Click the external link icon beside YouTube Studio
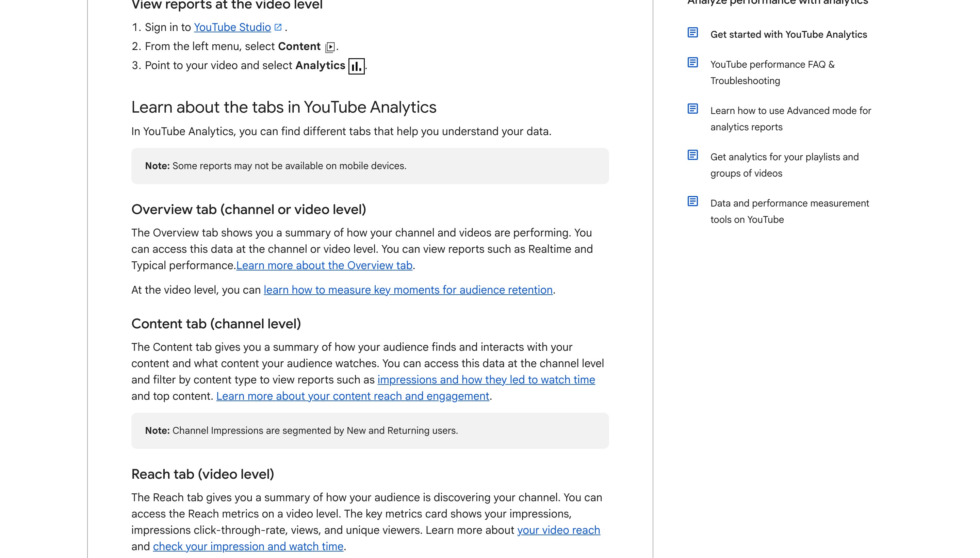Image resolution: width=980 pixels, height=558 pixels. tap(278, 27)
